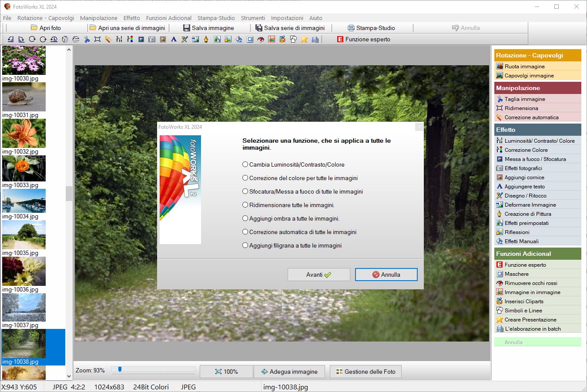587x392 pixels.
Task: Click thumbnail list scrollbar up arrow
Action: pyautogui.click(x=69, y=50)
